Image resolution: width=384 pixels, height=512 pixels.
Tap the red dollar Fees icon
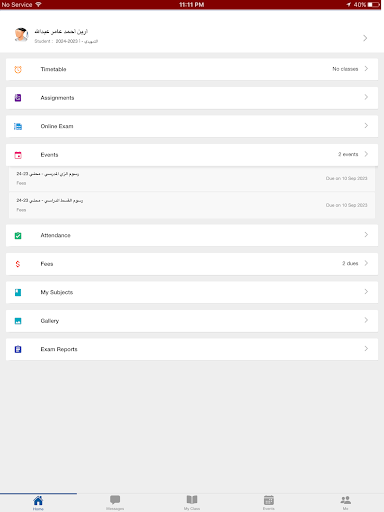[18, 264]
